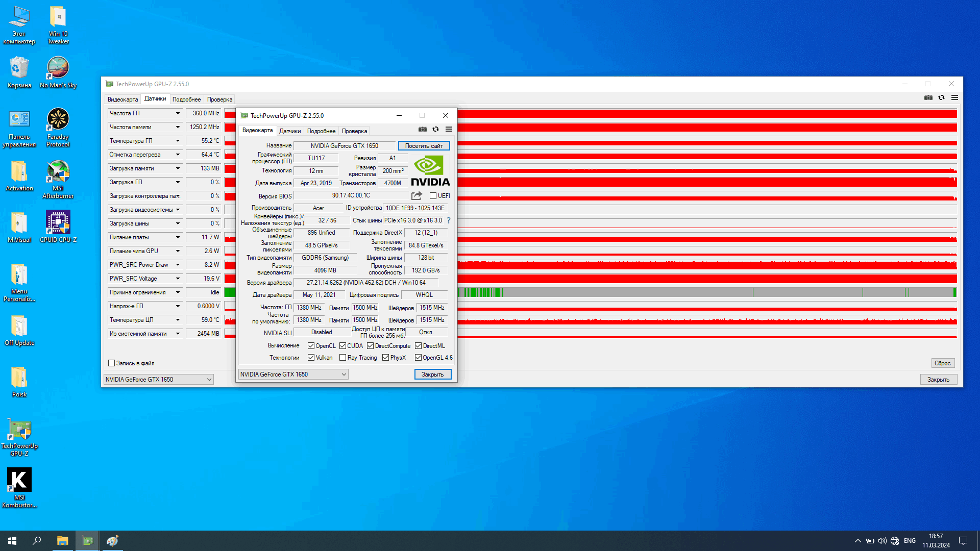
Task: Click the ENG language indicator in tray
Action: point(910,541)
